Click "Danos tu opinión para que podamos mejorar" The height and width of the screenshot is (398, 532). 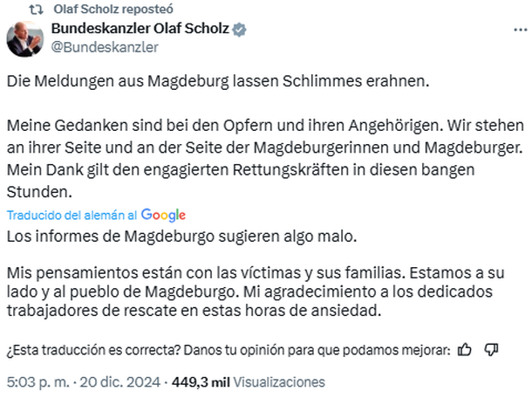pos(310,351)
